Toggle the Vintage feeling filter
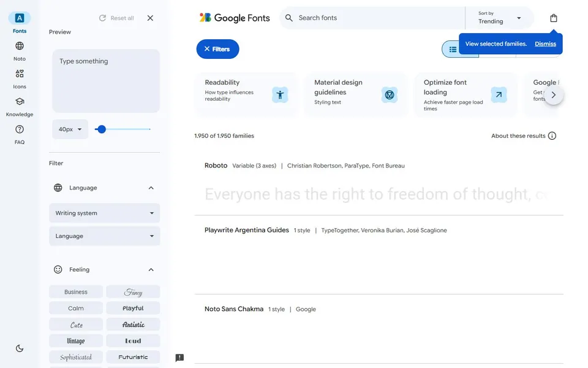 pos(76,341)
